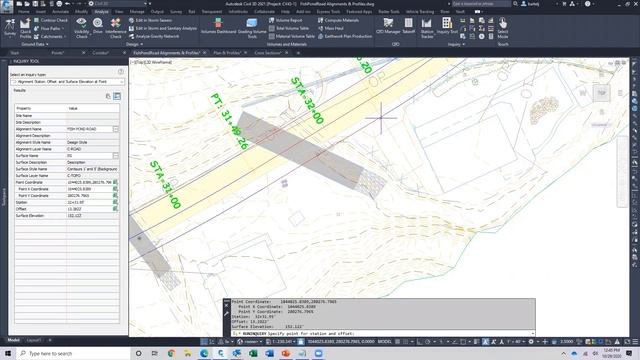Screen dimensions: 640x360
Task: Open the inquiry type dropdown
Action: pos(68,82)
